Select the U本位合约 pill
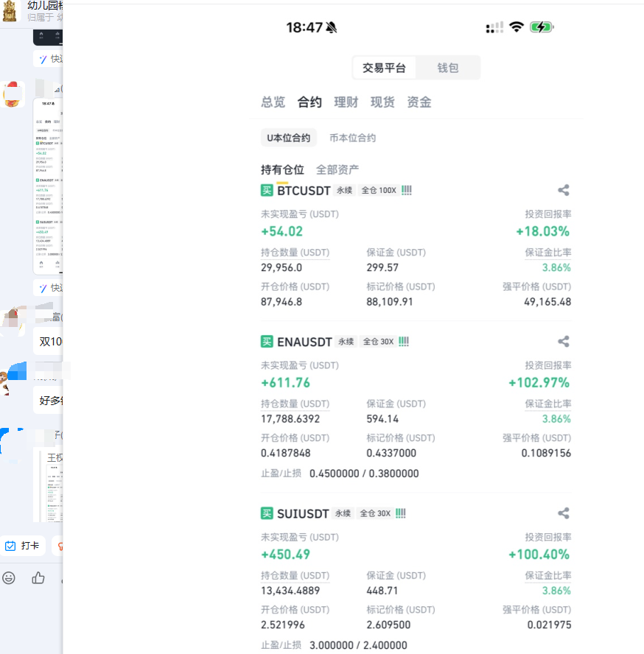644x654 pixels. pyautogui.click(x=288, y=138)
